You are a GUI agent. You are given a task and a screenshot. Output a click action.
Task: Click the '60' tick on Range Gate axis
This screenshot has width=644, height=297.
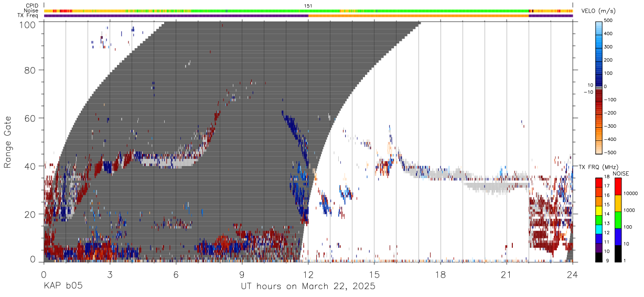31,118
